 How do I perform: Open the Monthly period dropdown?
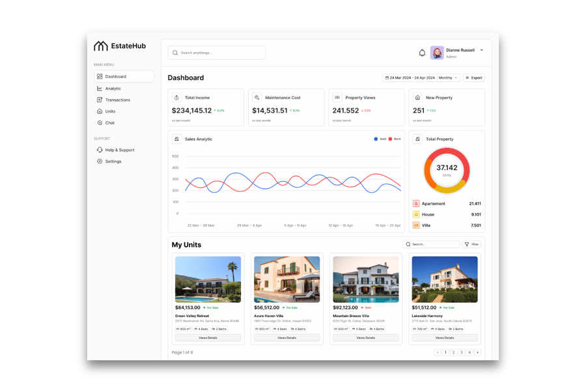[x=448, y=77]
